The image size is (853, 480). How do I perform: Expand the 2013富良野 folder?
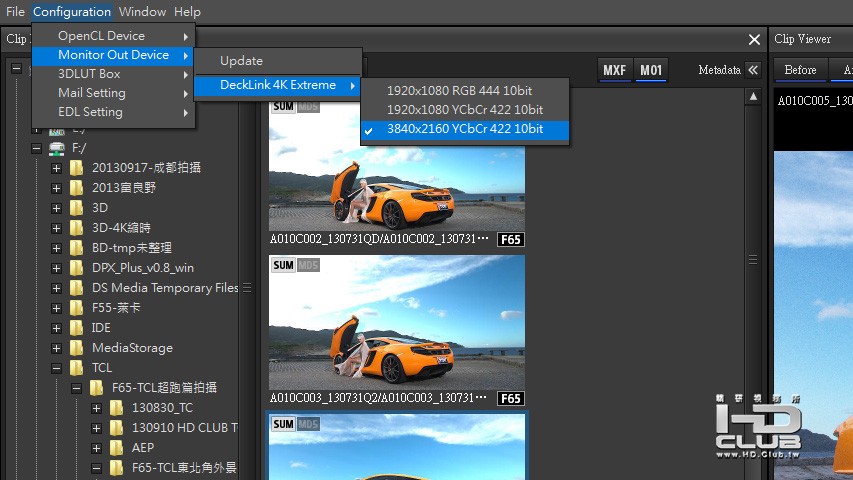point(57,188)
